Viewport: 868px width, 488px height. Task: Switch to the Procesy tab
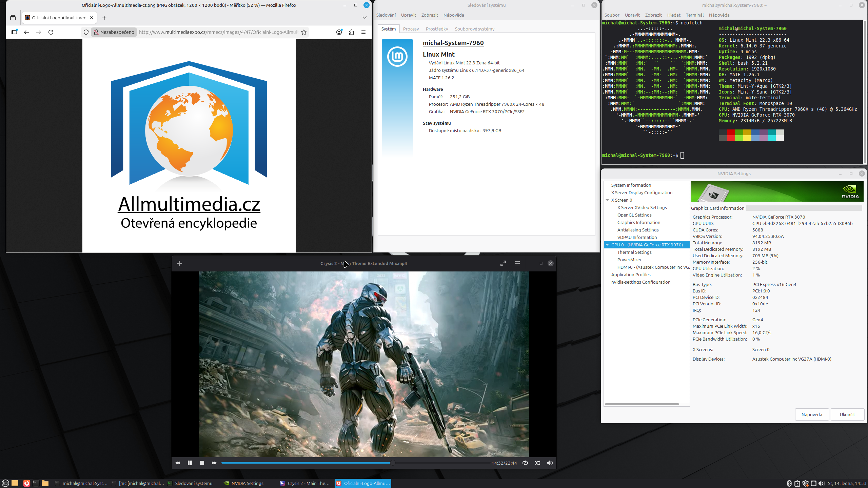click(x=411, y=29)
